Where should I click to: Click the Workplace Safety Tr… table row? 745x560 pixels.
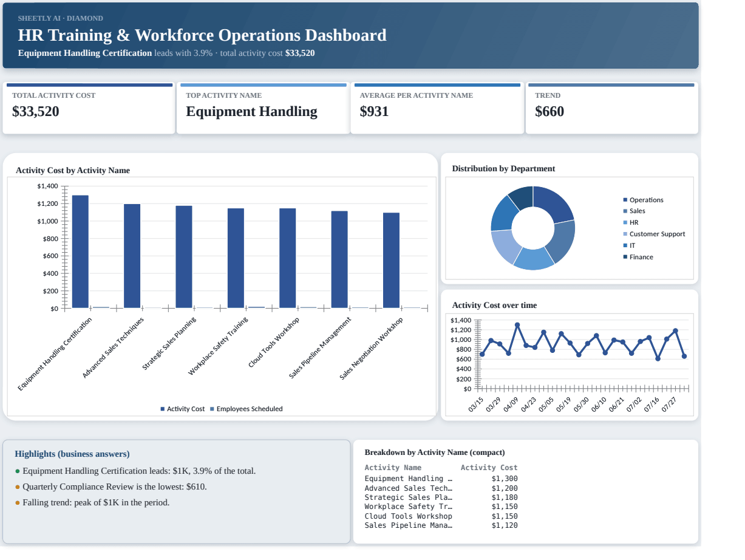point(441,507)
